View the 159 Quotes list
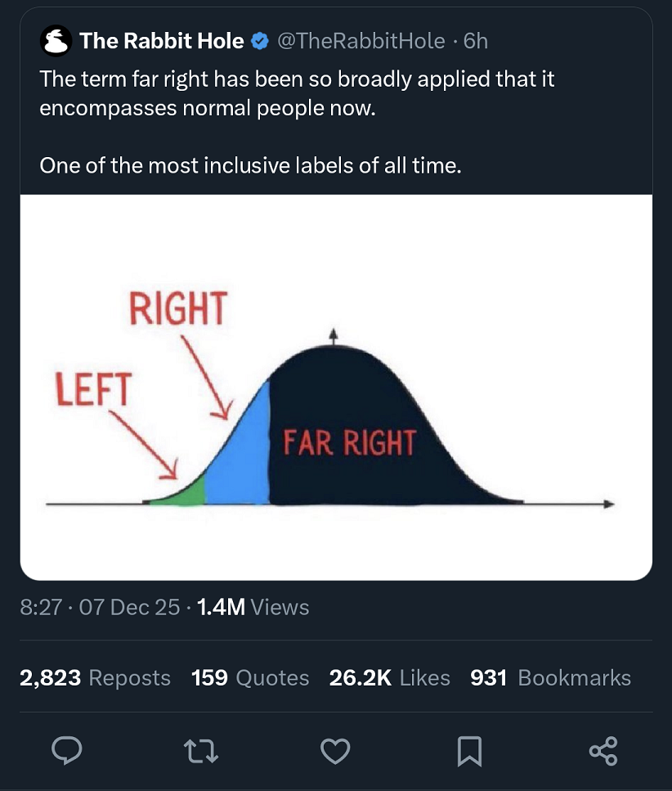The width and height of the screenshot is (672, 791). coord(250,678)
